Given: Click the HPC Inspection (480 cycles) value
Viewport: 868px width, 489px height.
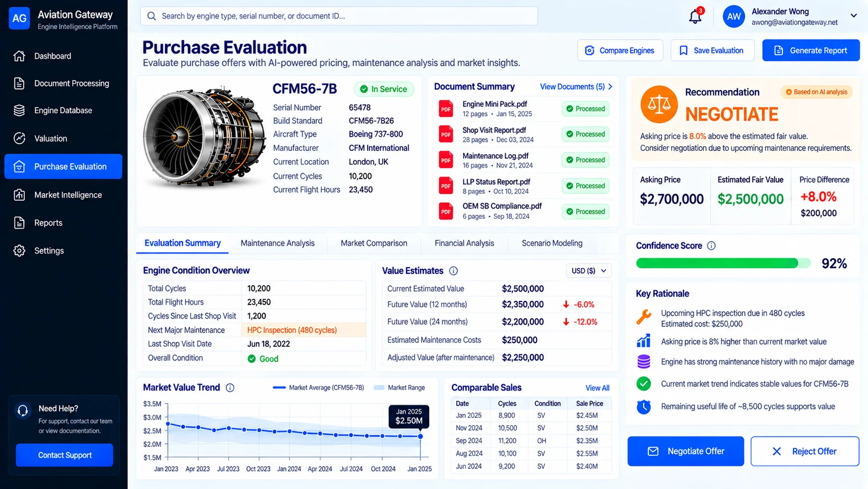Looking at the screenshot, I should [292, 330].
